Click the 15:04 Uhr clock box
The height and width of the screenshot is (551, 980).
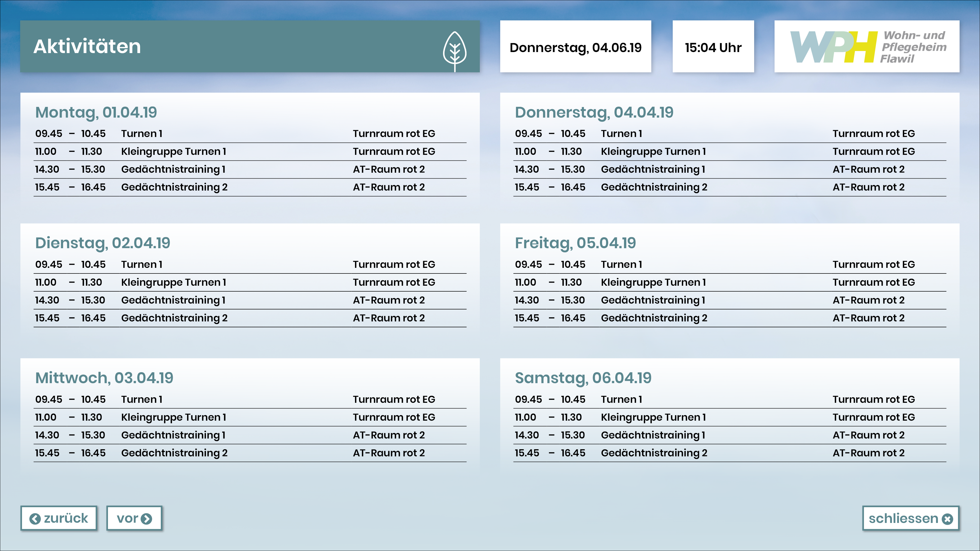click(x=713, y=47)
